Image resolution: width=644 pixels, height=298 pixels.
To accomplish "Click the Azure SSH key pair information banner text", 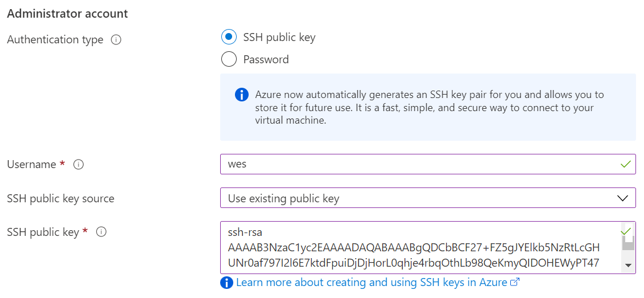I will coord(430,107).
